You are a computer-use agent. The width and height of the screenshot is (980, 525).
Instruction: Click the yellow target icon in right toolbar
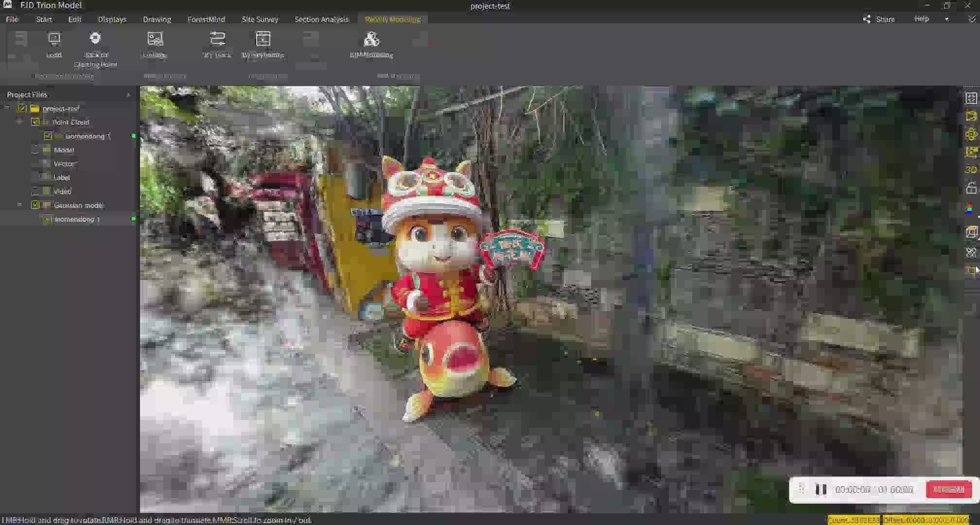[x=971, y=135]
